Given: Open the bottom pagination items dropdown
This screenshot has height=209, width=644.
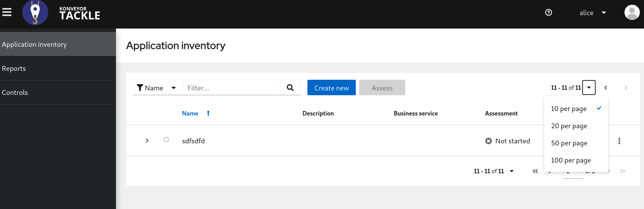Looking at the screenshot, I should 512,171.
